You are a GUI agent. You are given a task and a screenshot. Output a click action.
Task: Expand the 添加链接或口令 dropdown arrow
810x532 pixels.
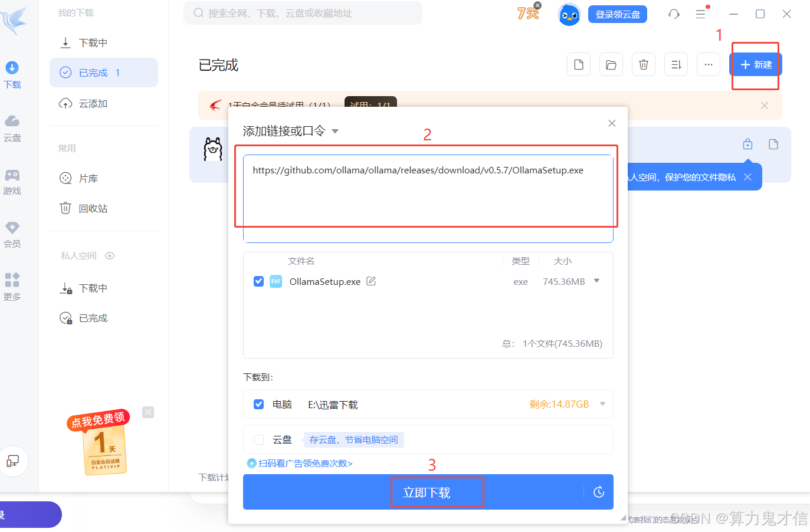335,131
